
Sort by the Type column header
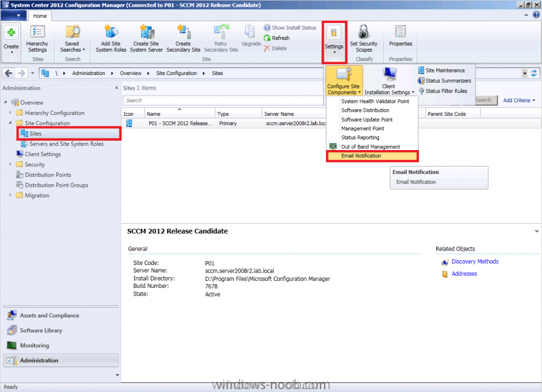point(239,114)
